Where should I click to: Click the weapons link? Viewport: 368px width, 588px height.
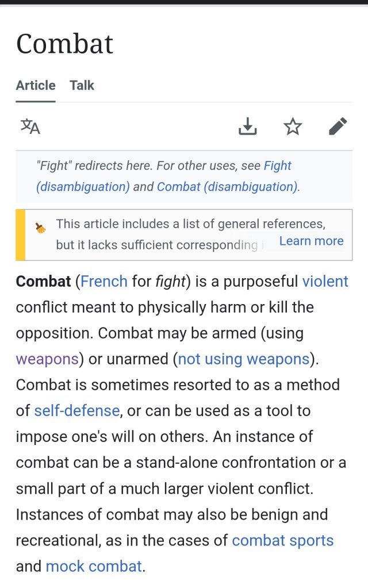click(47, 359)
